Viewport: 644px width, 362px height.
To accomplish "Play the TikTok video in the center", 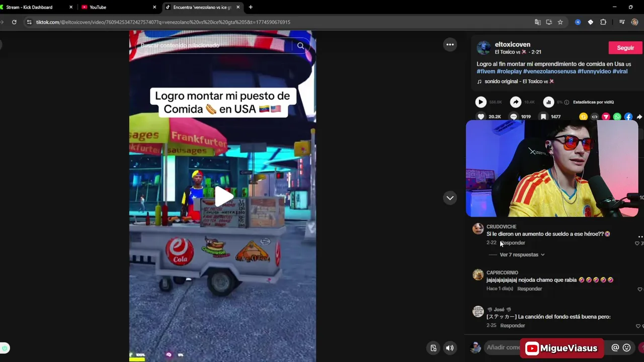I will [223, 197].
